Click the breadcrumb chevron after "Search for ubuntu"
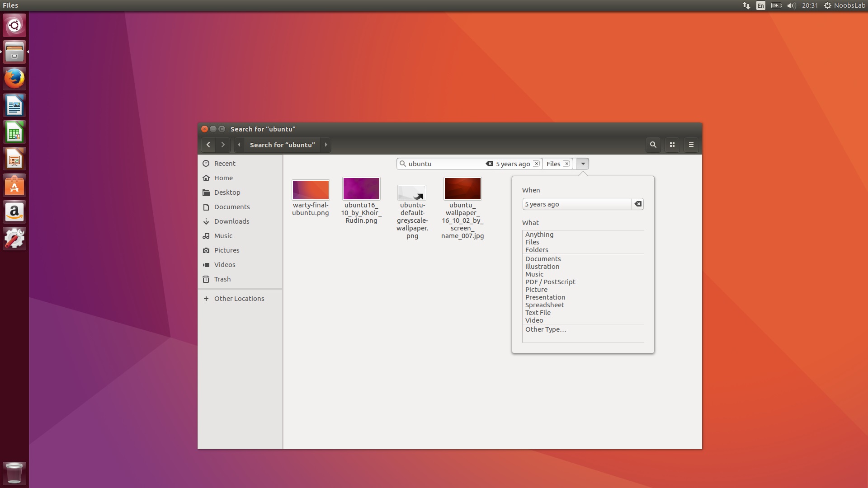868x488 pixels. (x=326, y=145)
